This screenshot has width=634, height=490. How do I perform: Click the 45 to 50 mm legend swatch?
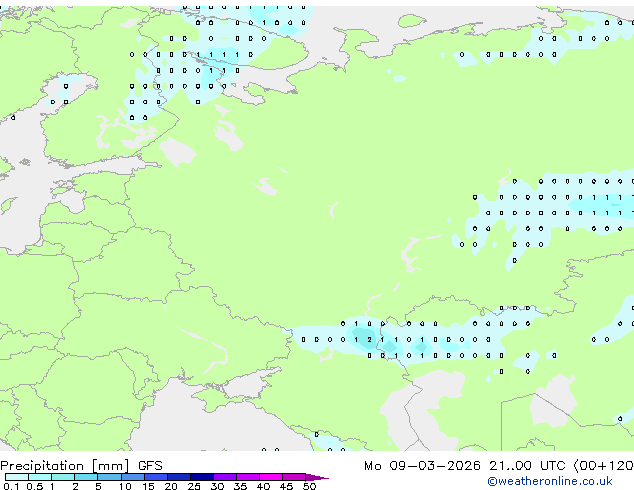pos(294,477)
